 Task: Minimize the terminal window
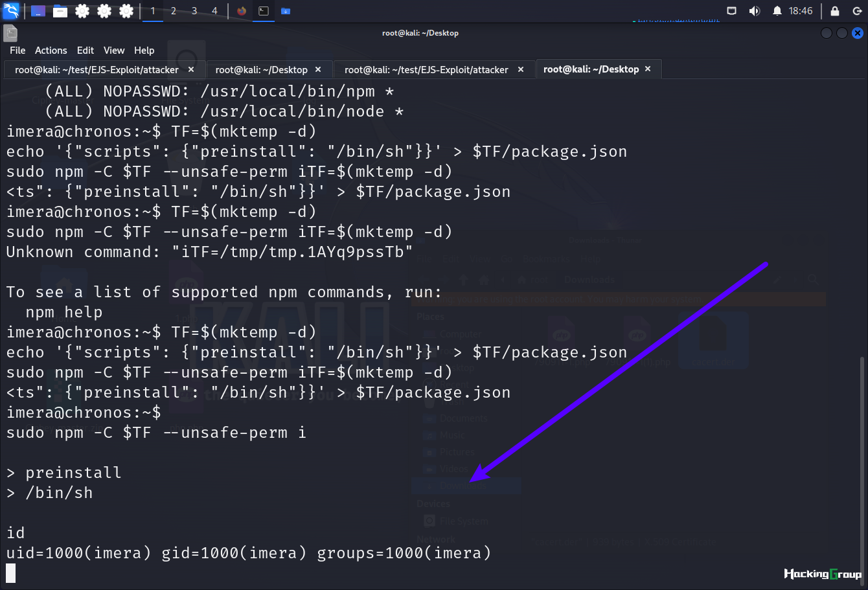[827, 33]
